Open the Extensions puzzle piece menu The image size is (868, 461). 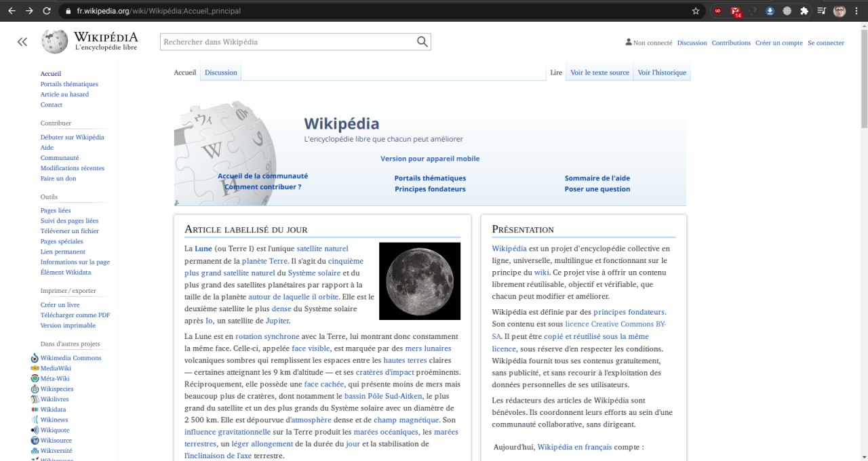click(804, 11)
